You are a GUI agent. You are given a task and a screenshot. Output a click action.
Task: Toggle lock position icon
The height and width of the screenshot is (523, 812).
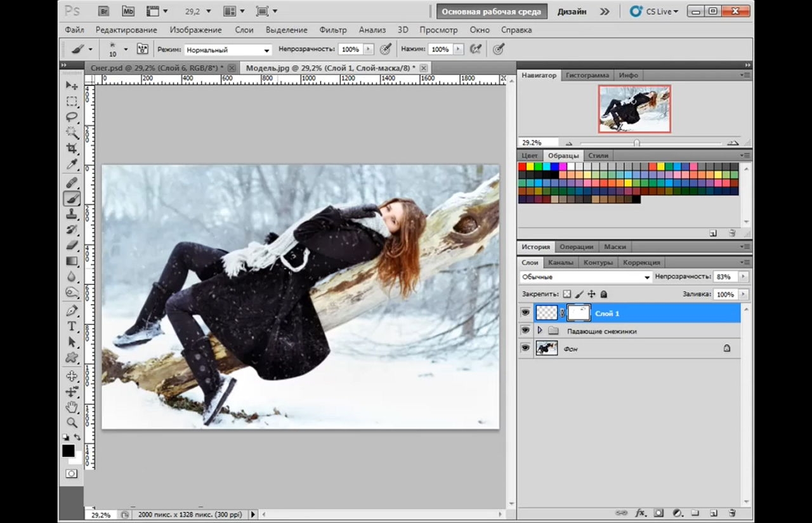coord(591,295)
